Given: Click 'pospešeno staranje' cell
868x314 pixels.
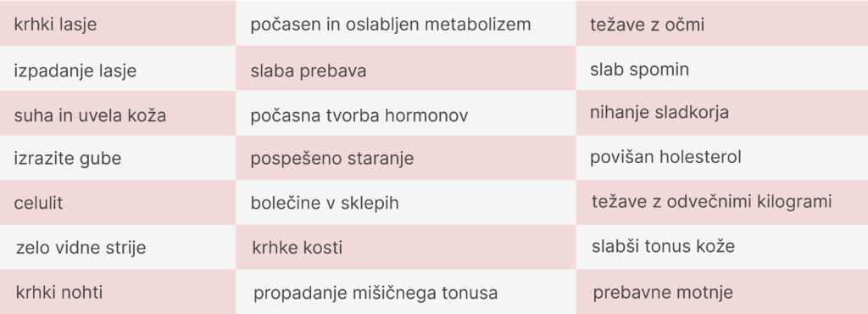Looking at the screenshot, I should click(x=406, y=158).
